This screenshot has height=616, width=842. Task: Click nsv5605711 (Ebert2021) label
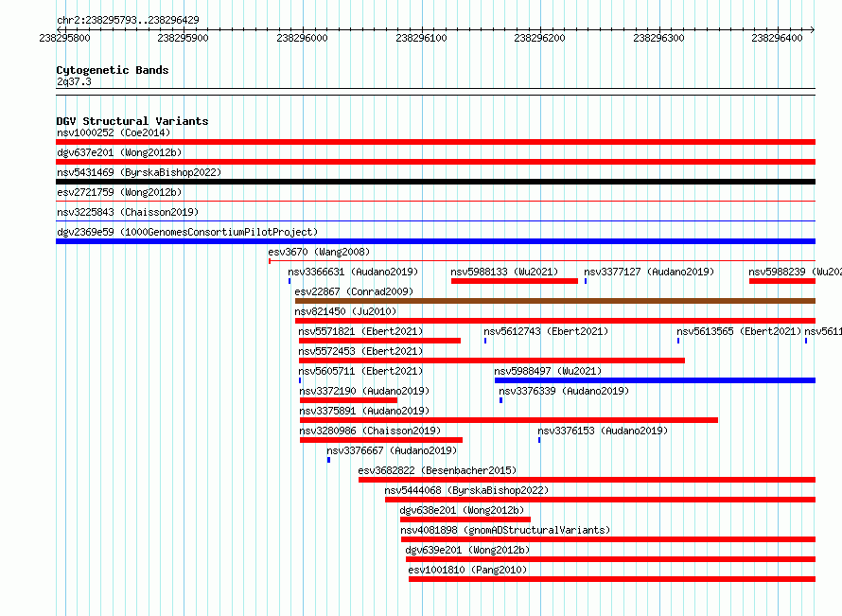(360, 371)
